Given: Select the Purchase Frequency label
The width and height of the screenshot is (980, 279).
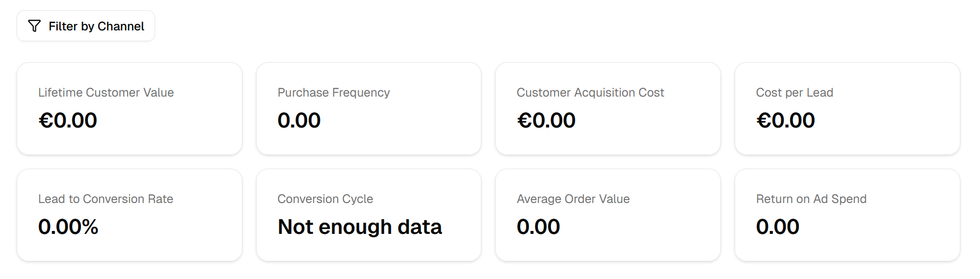Looking at the screenshot, I should tap(334, 93).
